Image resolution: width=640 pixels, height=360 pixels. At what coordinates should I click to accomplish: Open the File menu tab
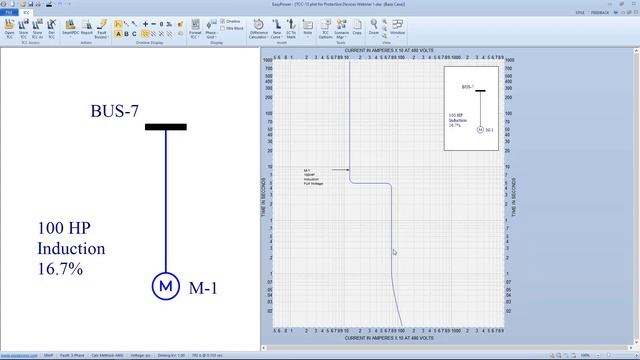pos(9,13)
